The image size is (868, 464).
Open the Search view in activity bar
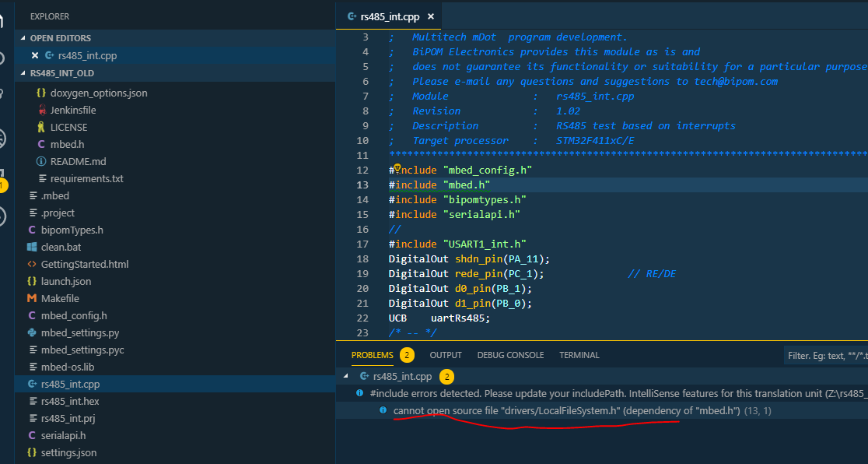(2, 59)
